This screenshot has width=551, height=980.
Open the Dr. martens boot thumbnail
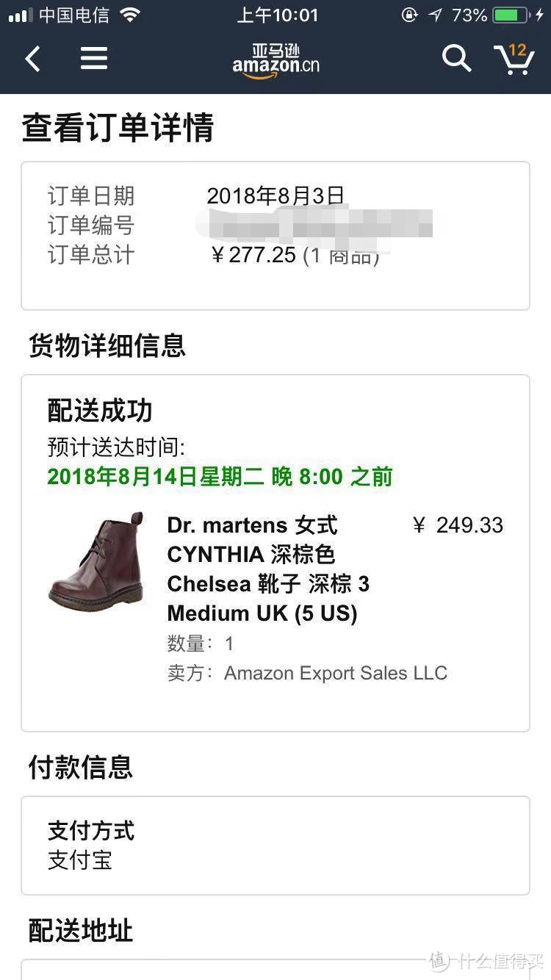[x=96, y=560]
